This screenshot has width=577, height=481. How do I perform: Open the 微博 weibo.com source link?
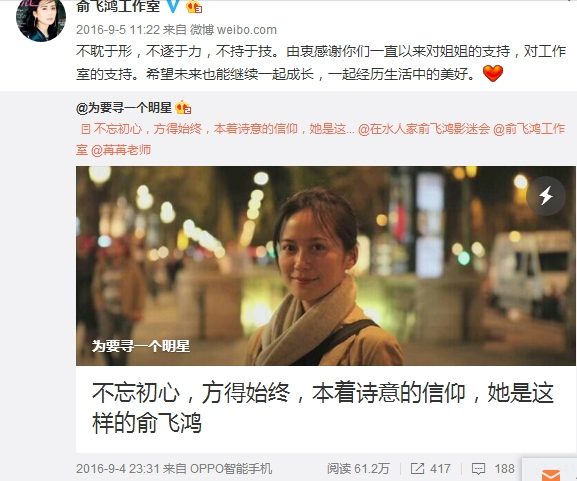(233, 30)
